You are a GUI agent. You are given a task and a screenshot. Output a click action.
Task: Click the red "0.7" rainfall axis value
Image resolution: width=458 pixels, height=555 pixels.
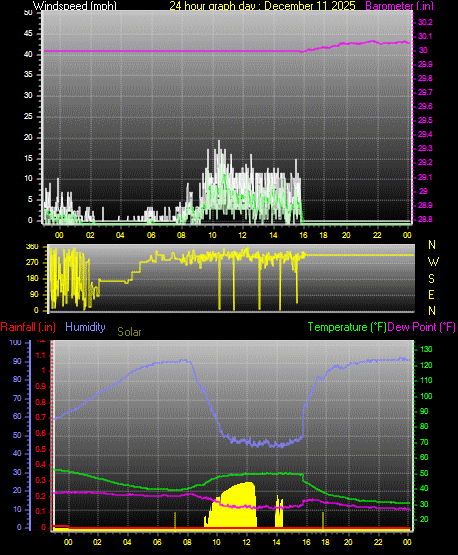tap(41, 418)
